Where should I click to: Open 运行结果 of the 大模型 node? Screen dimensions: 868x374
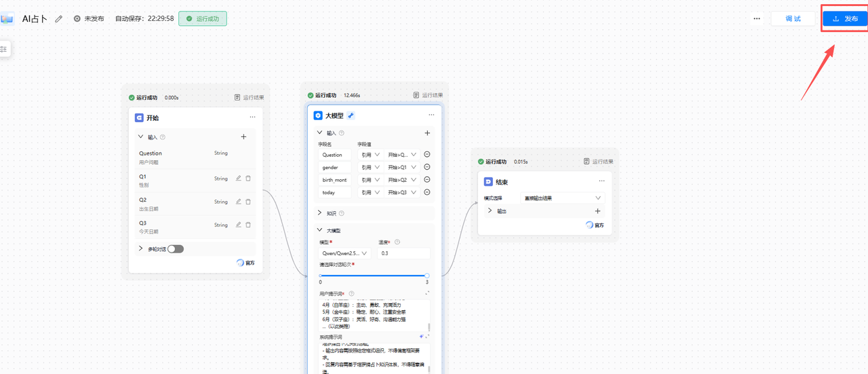tap(428, 95)
